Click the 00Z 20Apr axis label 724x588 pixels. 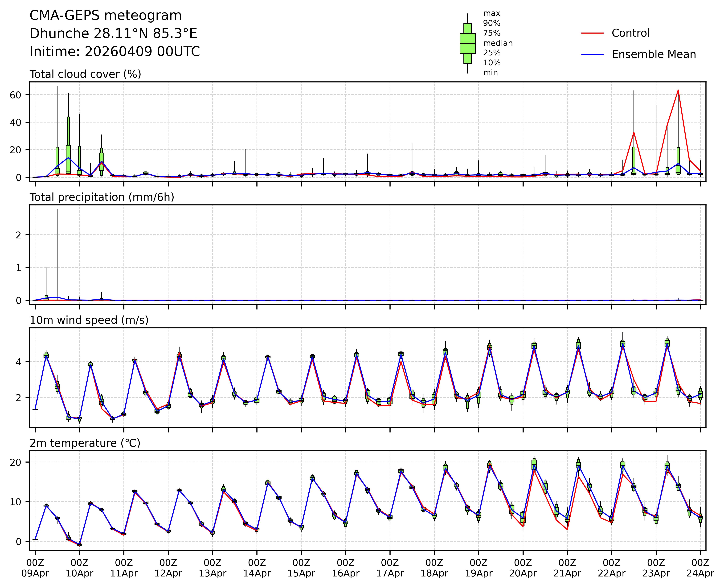(523, 568)
